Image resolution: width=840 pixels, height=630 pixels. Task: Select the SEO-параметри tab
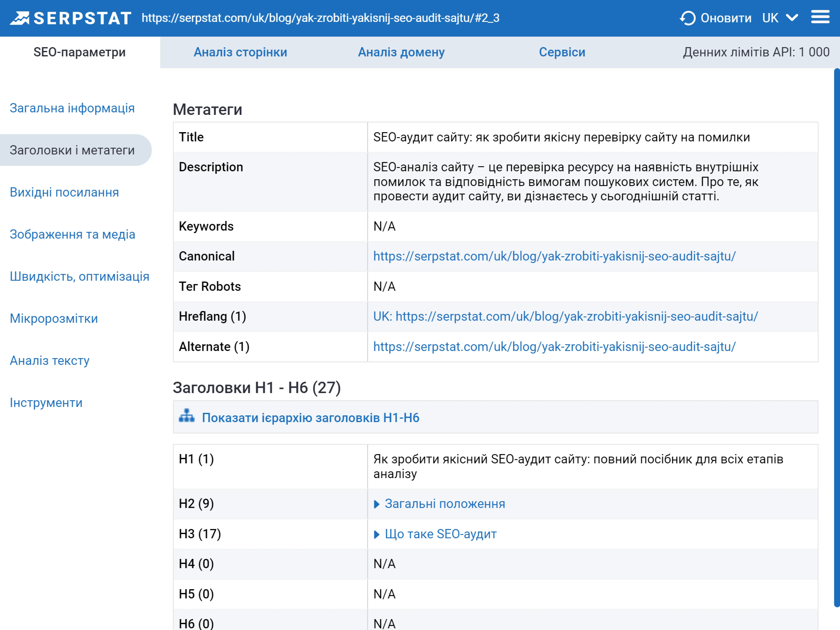[x=80, y=52]
